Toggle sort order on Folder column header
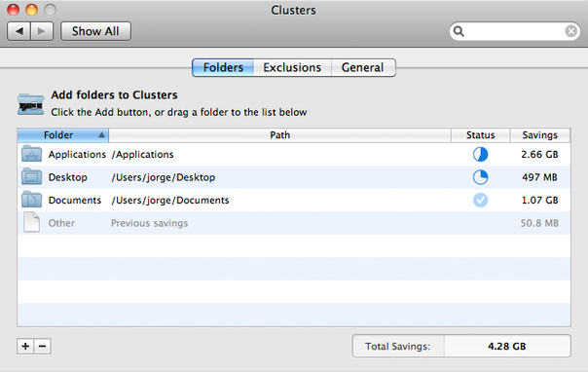Screen dimensions: 588x372 (63, 135)
